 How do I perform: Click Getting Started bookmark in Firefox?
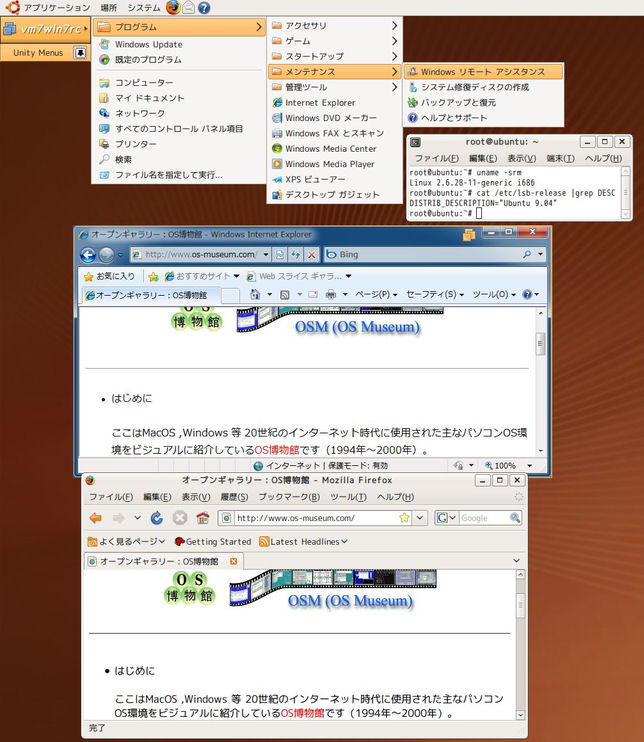coord(213,541)
